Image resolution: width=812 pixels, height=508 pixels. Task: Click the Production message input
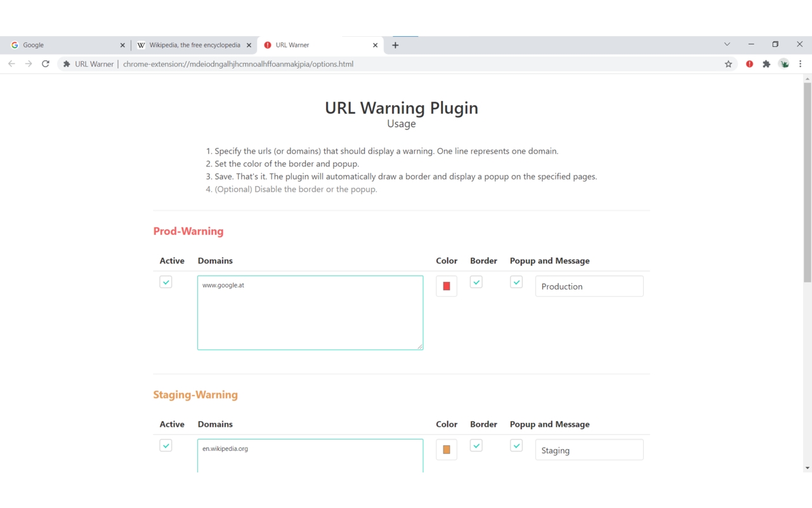click(x=589, y=286)
